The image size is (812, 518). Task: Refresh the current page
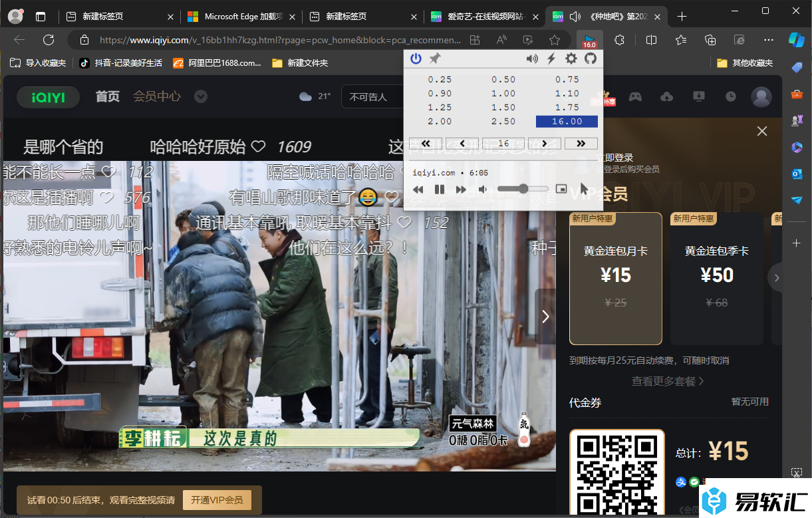49,40
